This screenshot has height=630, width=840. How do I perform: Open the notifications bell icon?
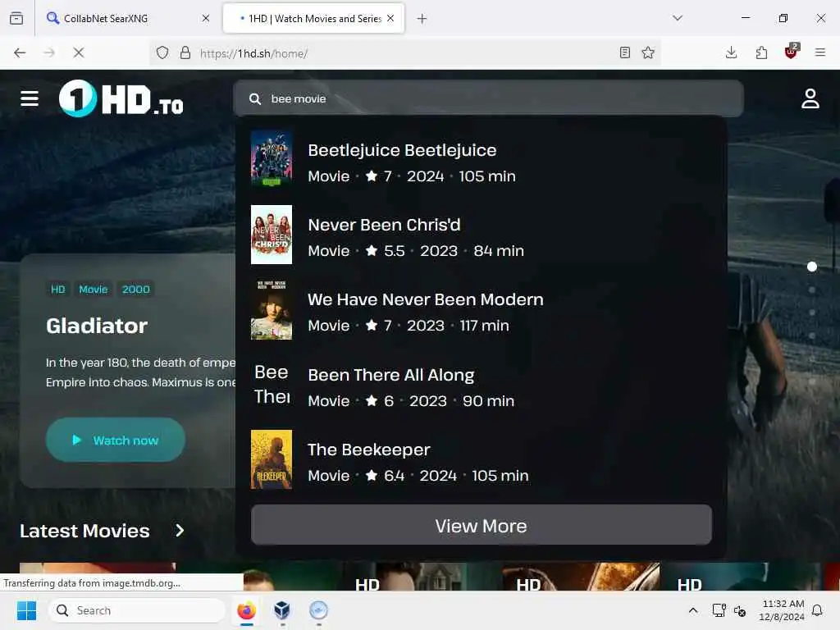coord(818,610)
